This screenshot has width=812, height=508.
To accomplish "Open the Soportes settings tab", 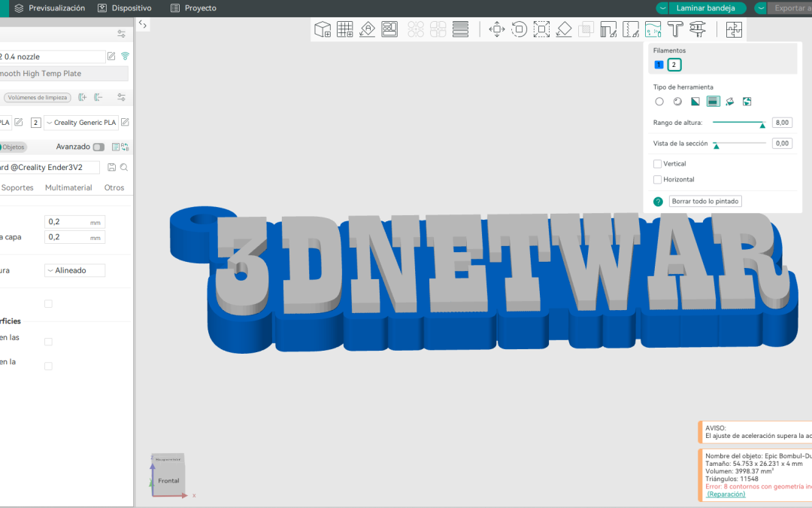I will click(17, 187).
